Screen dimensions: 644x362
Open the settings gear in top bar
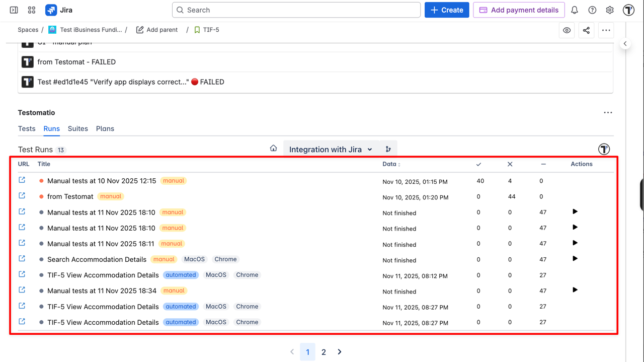[610, 10]
